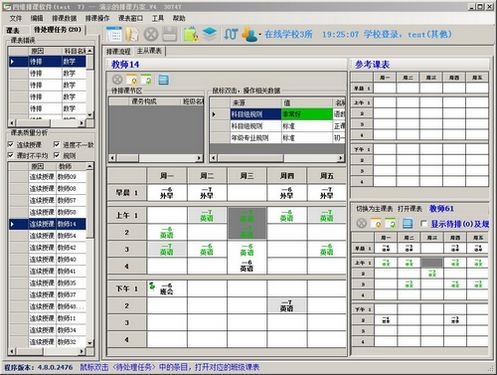497x375 pixels.
Task: Click the 英语 cell in 下午 row 2 Thursday
Action: click(x=287, y=306)
